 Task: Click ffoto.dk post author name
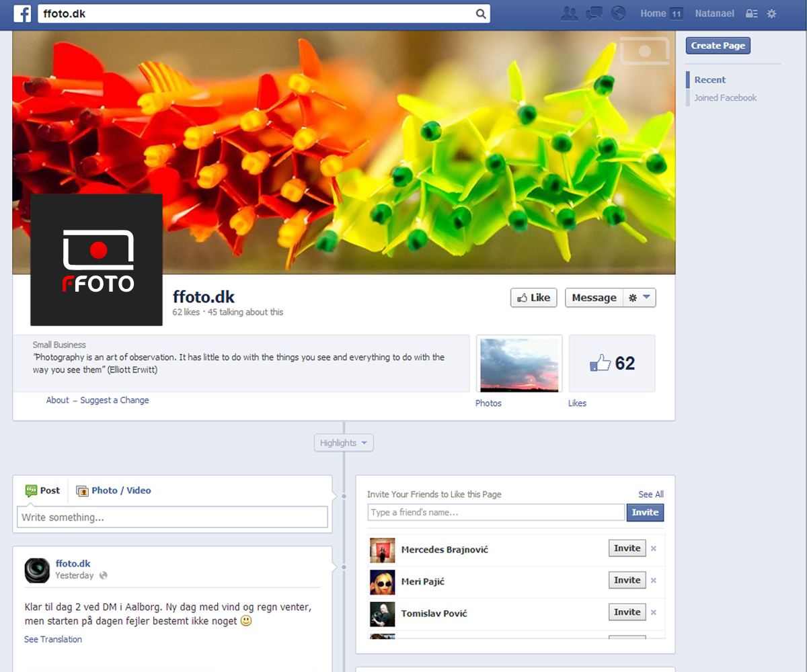73,564
